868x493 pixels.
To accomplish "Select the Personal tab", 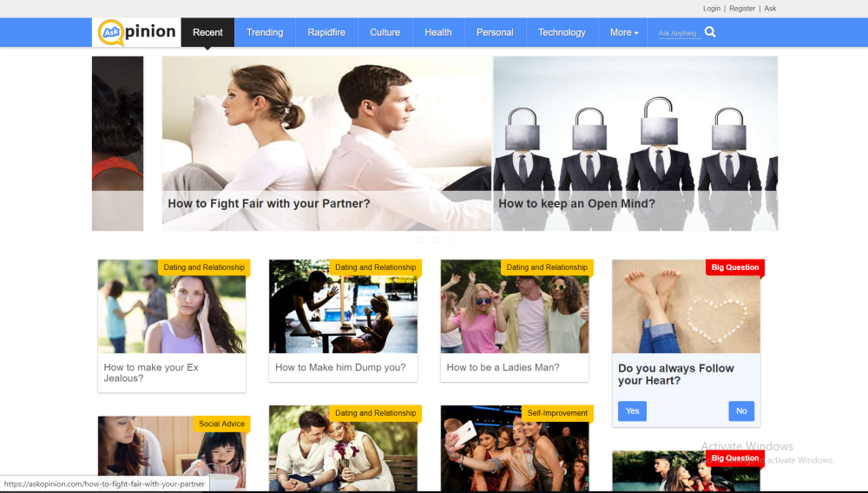I will pyautogui.click(x=495, y=32).
